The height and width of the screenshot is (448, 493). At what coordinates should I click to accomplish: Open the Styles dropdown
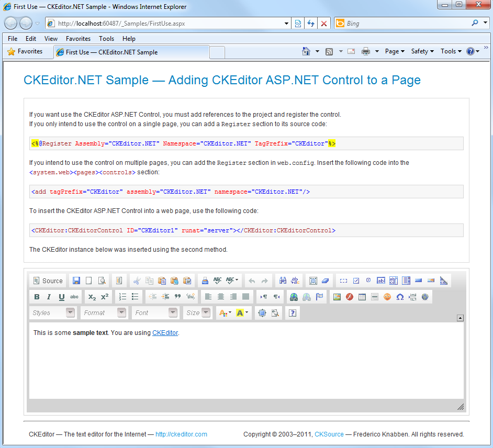pyautogui.click(x=52, y=313)
